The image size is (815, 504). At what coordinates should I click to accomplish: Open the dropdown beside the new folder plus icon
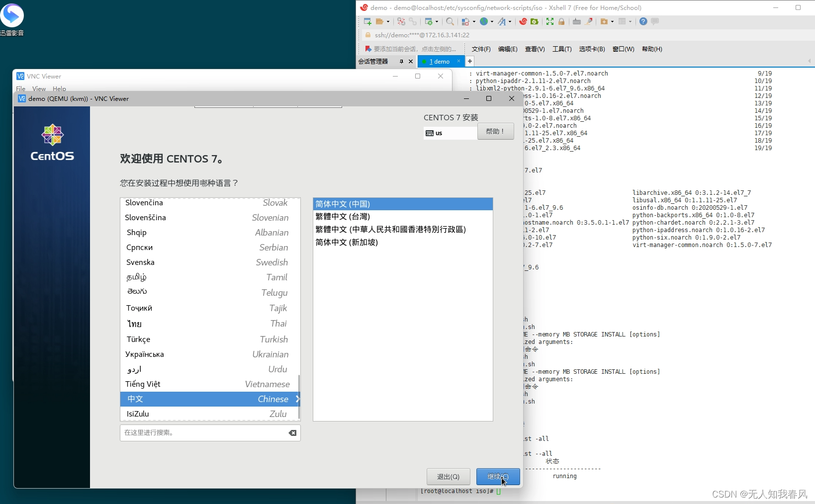click(612, 21)
